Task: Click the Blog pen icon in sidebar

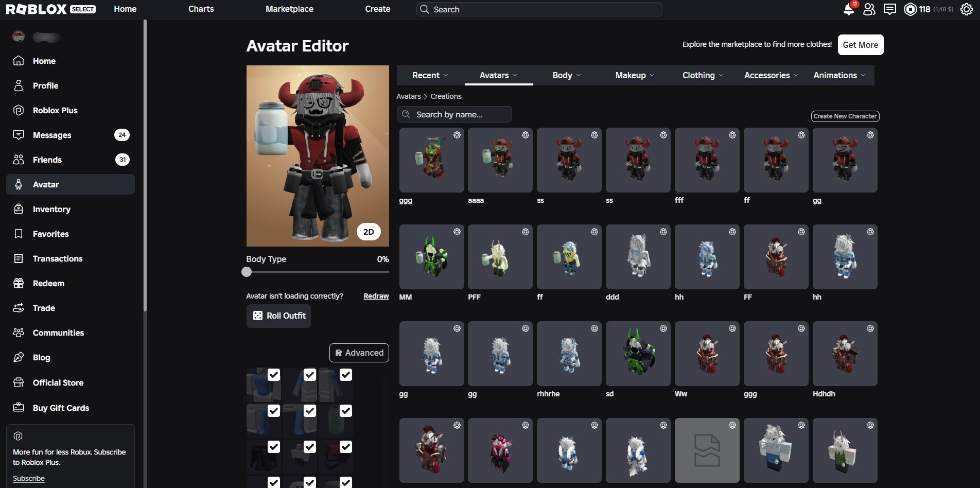Action: click(19, 357)
